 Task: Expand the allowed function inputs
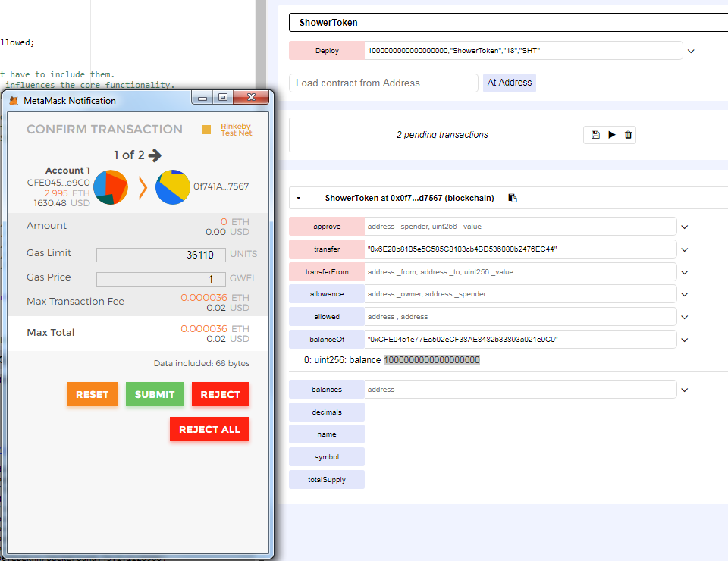[684, 318]
